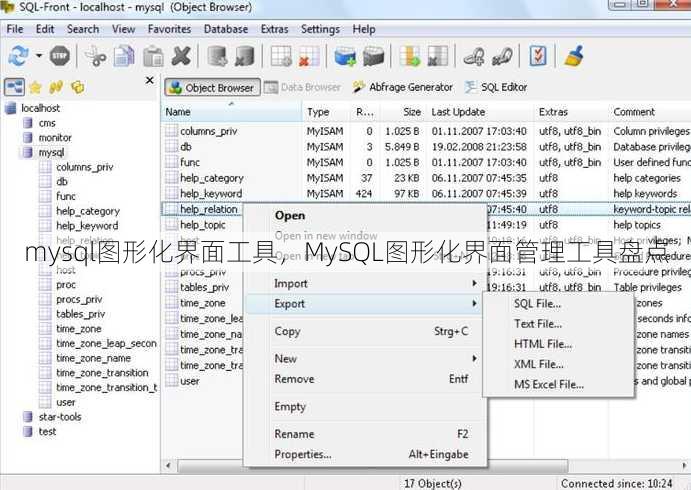Viewport: 691px width, 490px height.
Task: Expand the Import submenu
Action: pos(365,283)
